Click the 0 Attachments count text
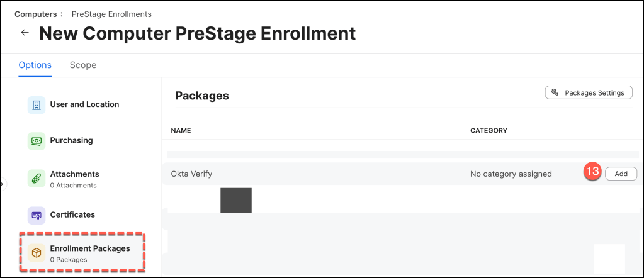 (73, 186)
